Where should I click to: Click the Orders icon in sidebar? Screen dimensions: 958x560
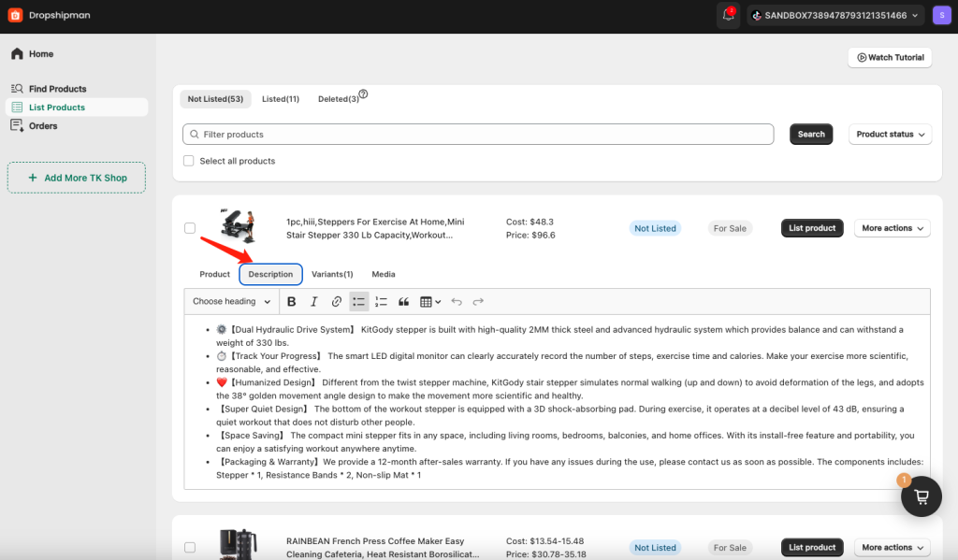coord(17,126)
